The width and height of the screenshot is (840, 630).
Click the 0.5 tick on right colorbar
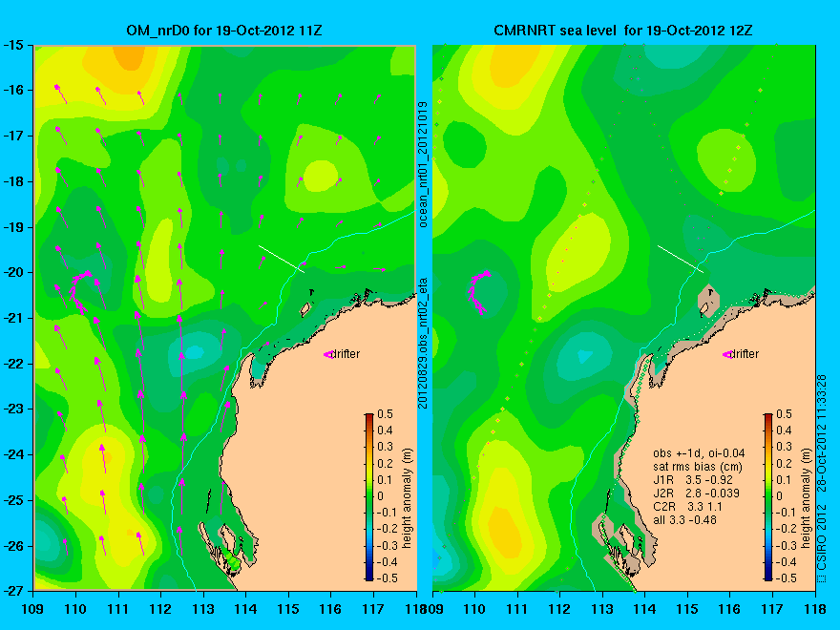point(785,414)
